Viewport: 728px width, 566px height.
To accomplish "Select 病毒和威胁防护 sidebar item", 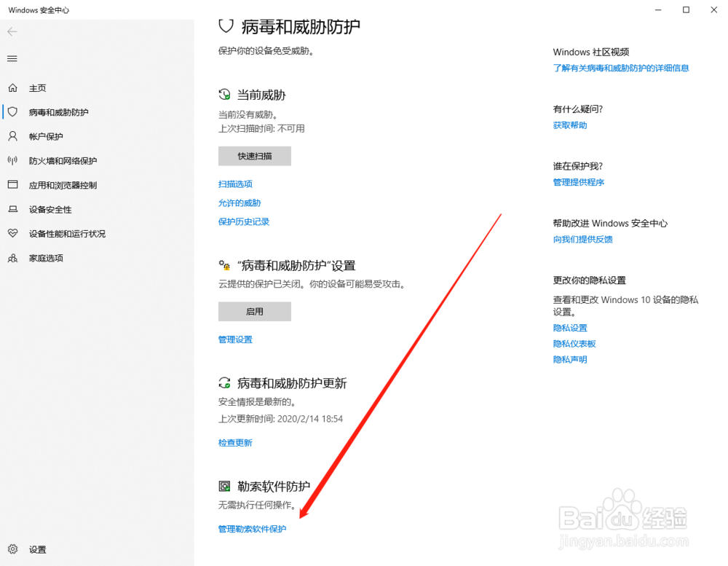I will (x=58, y=112).
